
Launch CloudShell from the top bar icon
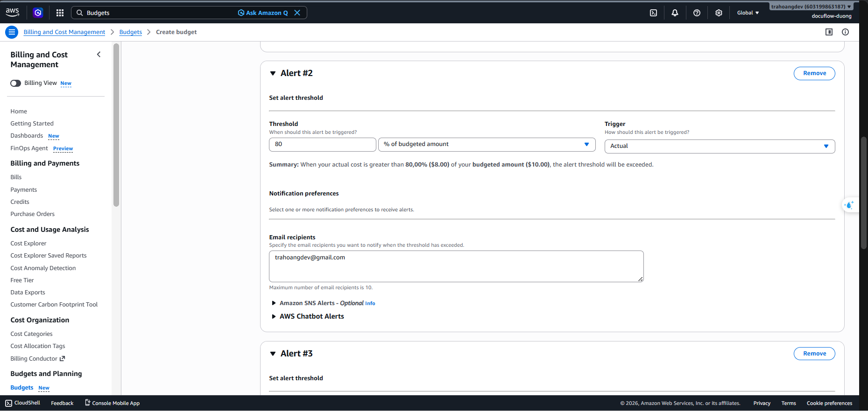653,13
